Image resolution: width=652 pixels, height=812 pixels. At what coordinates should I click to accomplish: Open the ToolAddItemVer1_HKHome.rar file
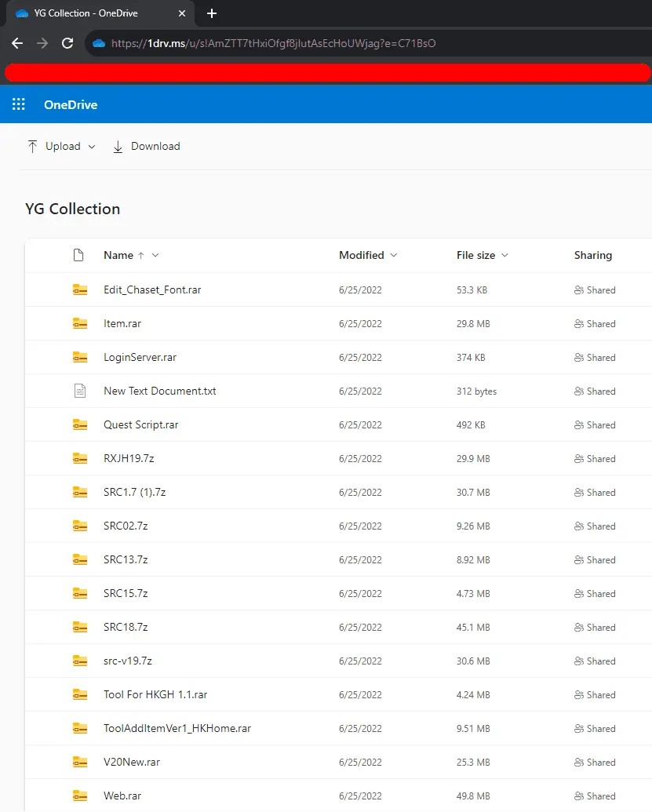click(177, 727)
